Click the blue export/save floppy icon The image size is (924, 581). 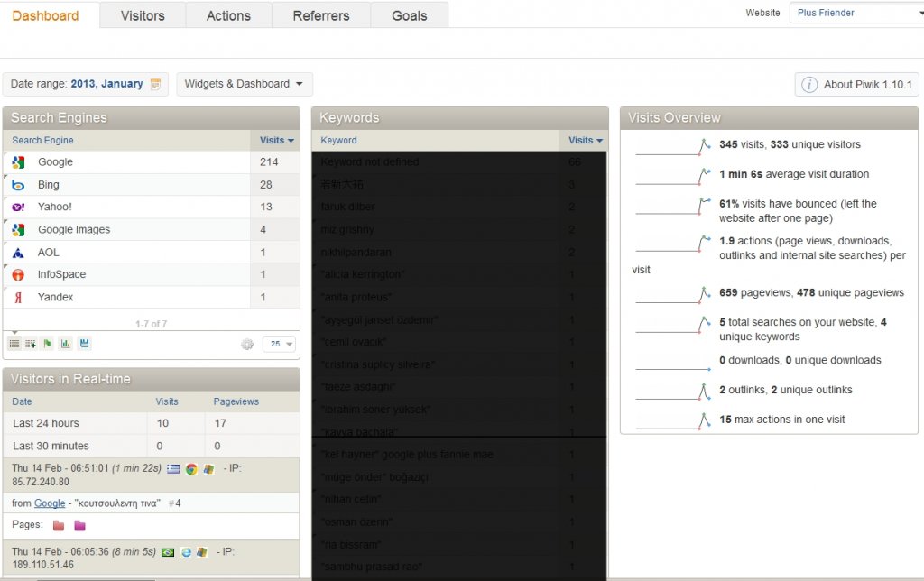coord(84,344)
